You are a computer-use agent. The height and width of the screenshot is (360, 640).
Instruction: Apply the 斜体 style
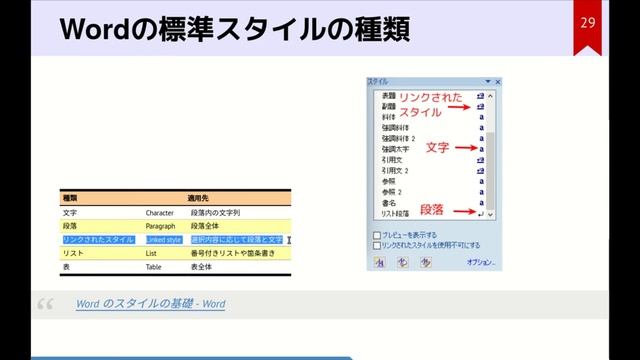click(x=389, y=117)
